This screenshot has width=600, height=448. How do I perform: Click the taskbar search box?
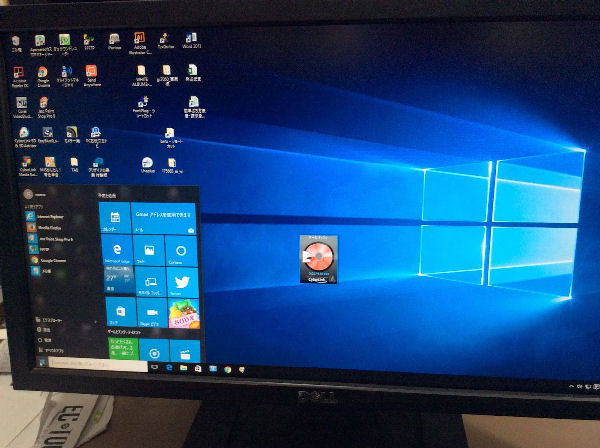coord(98,365)
